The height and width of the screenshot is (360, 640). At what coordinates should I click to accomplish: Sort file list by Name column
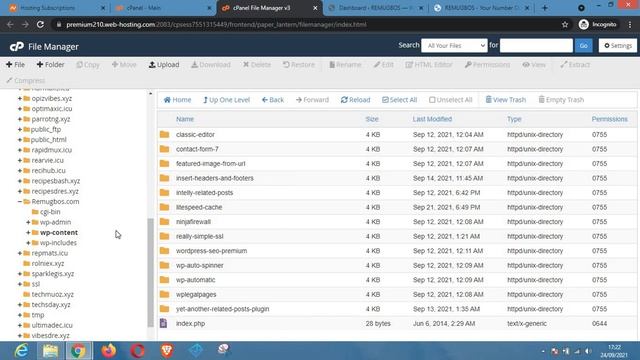[x=185, y=119]
